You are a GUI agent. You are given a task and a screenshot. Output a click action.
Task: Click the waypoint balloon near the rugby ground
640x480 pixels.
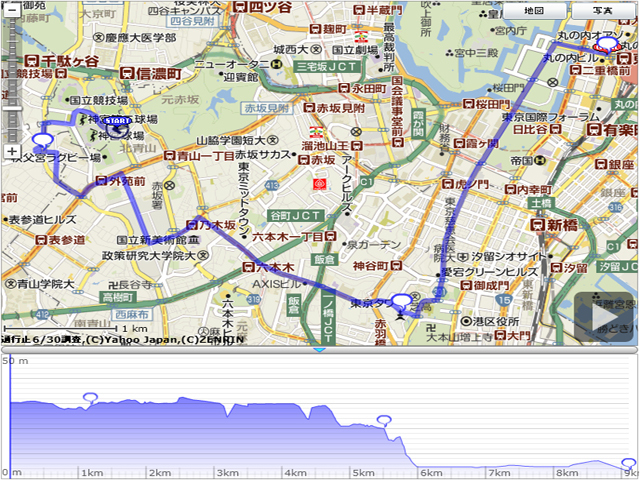[42, 142]
